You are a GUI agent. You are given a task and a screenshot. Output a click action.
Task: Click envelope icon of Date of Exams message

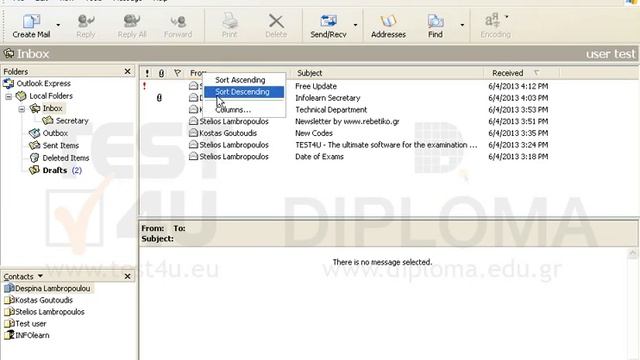coord(193,156)
